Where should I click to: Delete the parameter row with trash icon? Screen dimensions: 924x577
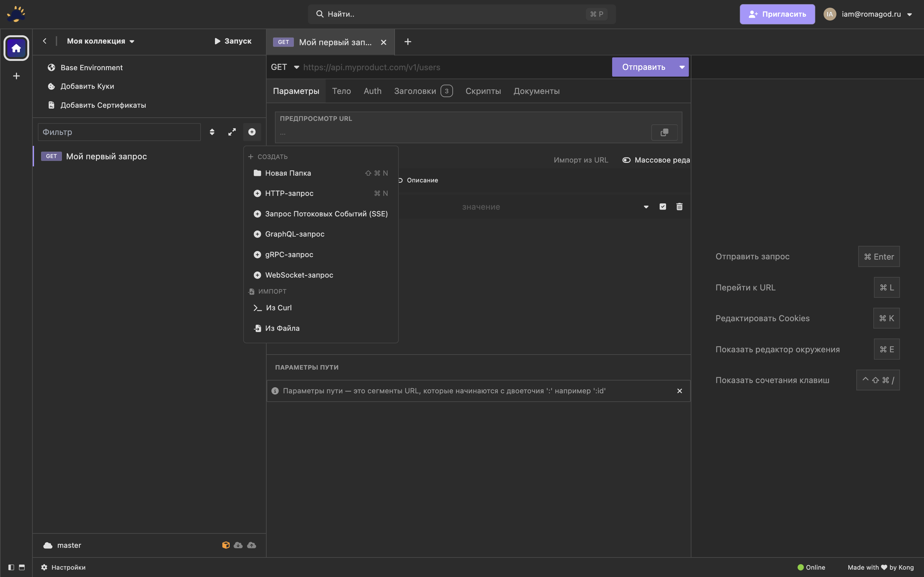[x=679, y=206]
